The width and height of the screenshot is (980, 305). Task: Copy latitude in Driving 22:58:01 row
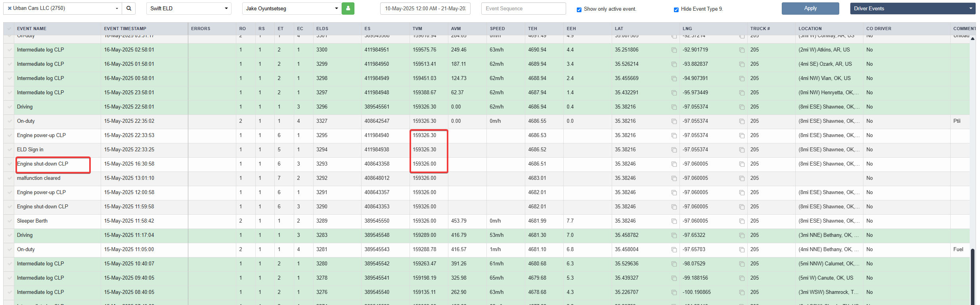[674, 107]
